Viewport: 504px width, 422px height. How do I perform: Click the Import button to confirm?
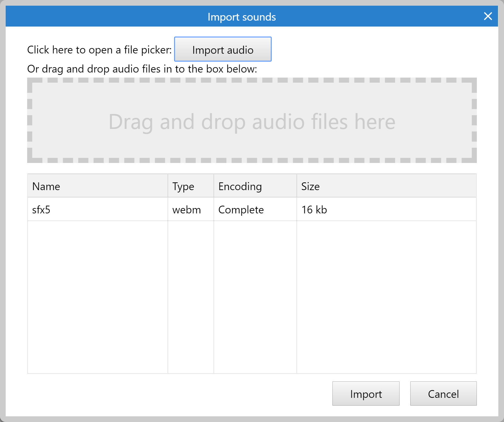point(366,394)
